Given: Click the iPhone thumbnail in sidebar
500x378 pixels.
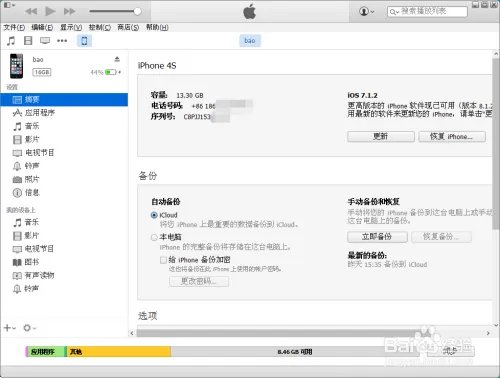Looking at the screenshot, I should (x=17, y=66).
